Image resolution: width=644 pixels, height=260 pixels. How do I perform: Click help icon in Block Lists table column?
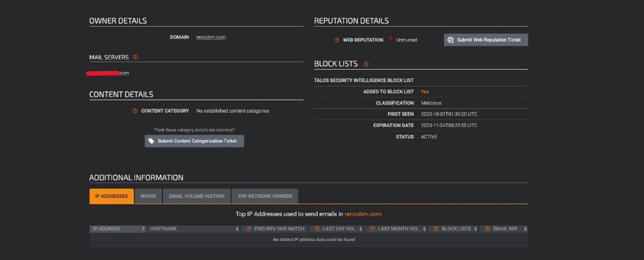(436, 229)
